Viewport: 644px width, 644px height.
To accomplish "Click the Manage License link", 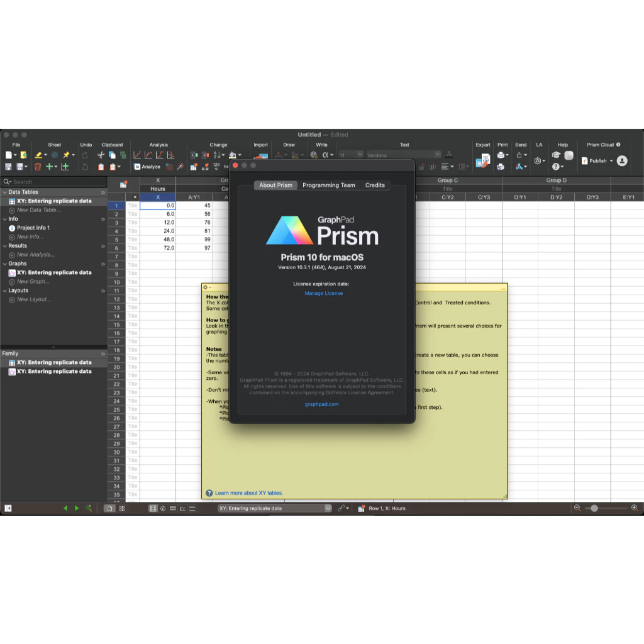I will pos(324,294).
